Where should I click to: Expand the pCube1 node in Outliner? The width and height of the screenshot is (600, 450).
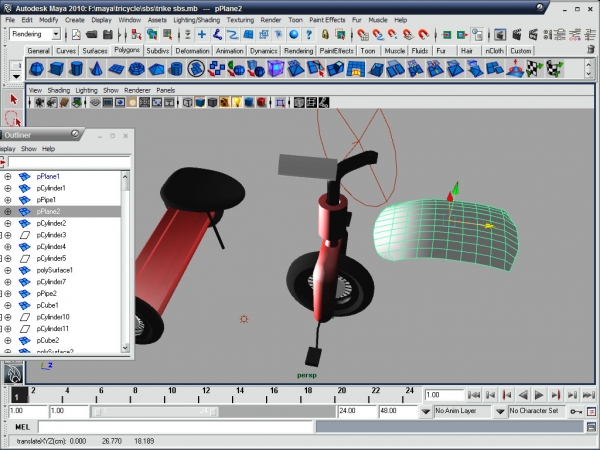point(7,305)
